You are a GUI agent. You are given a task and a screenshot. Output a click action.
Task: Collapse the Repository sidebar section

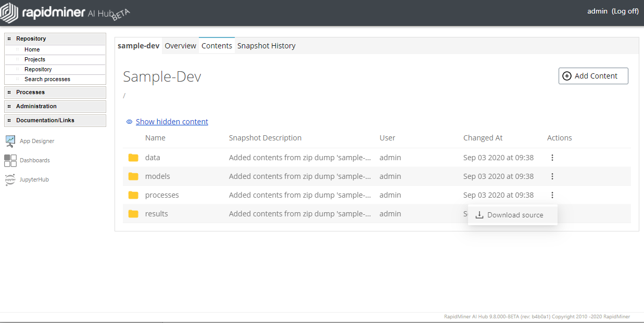point(55,38)
